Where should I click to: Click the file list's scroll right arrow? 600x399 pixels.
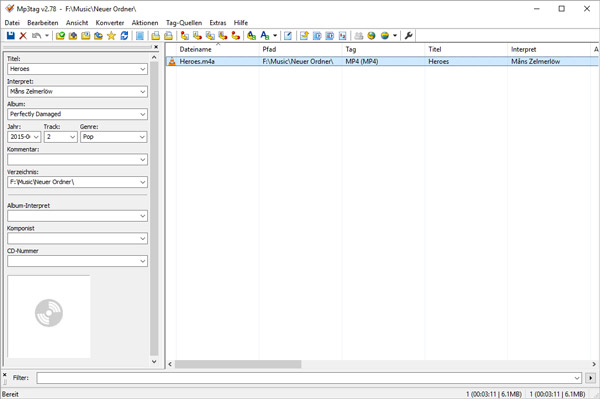click(x=594, y=364)
